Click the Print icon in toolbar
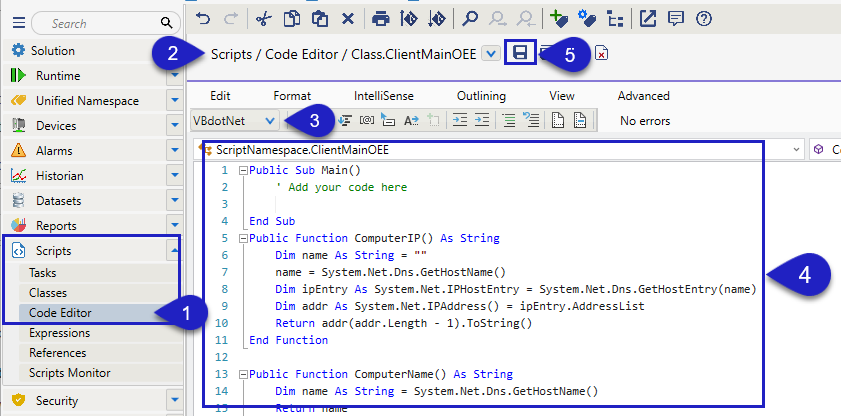The width and height of the screenshot is (841, 416). coord(380,19)
